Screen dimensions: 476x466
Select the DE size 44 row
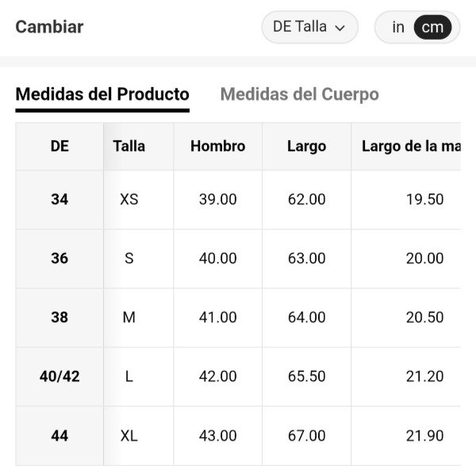(59, 435)
